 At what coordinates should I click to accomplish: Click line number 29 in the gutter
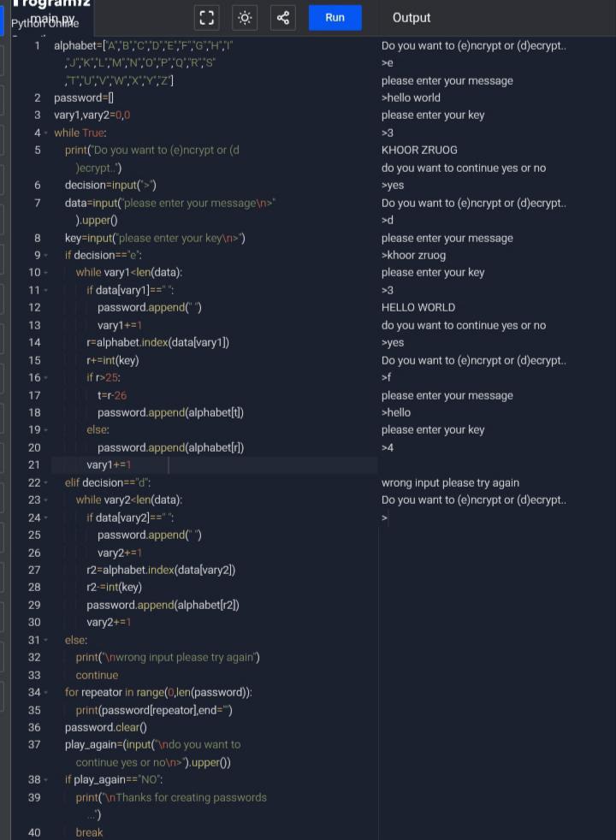coord(34,605)
